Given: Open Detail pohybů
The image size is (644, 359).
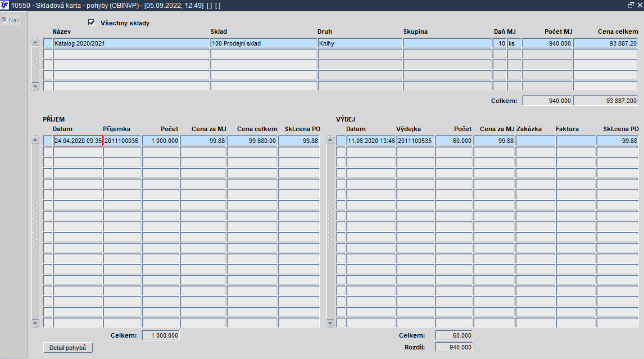Looking at the screenshot, I should point(68,348).
